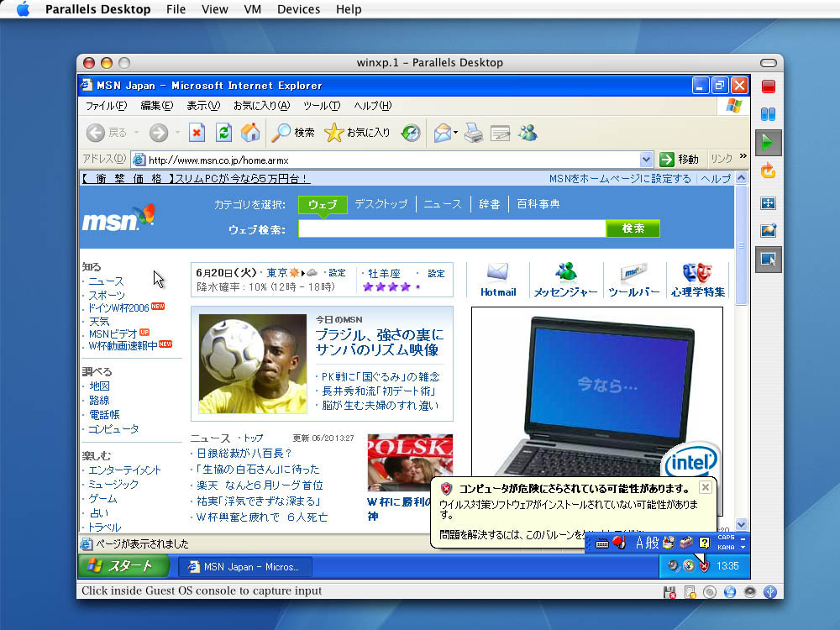Click the Print icon in IE toolbar
840x630 pixels.
(474, 133)
